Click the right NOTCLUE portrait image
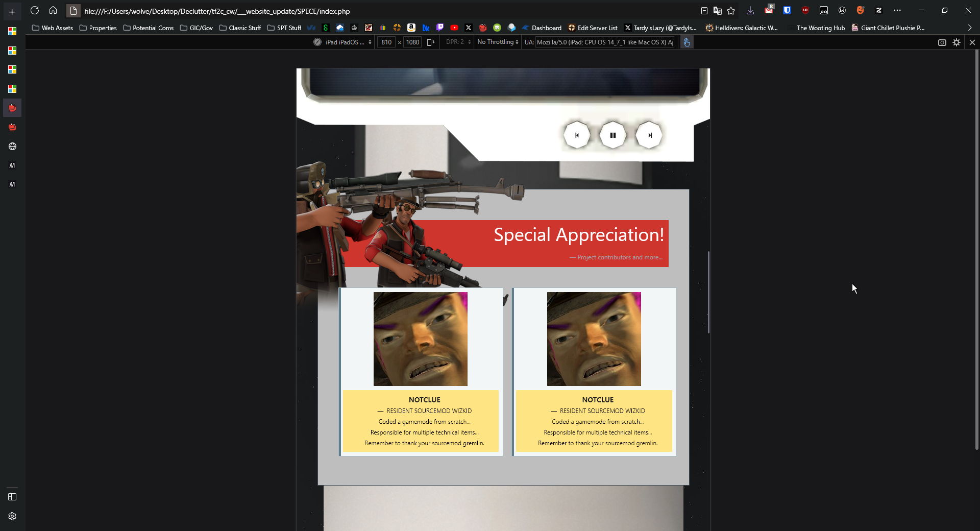 click(x=594, y=339)
